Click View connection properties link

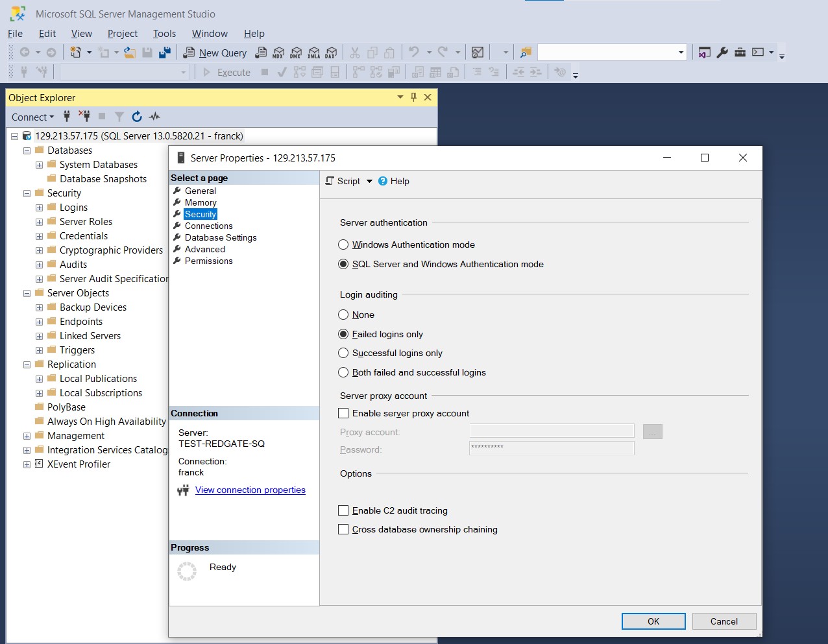250,490
